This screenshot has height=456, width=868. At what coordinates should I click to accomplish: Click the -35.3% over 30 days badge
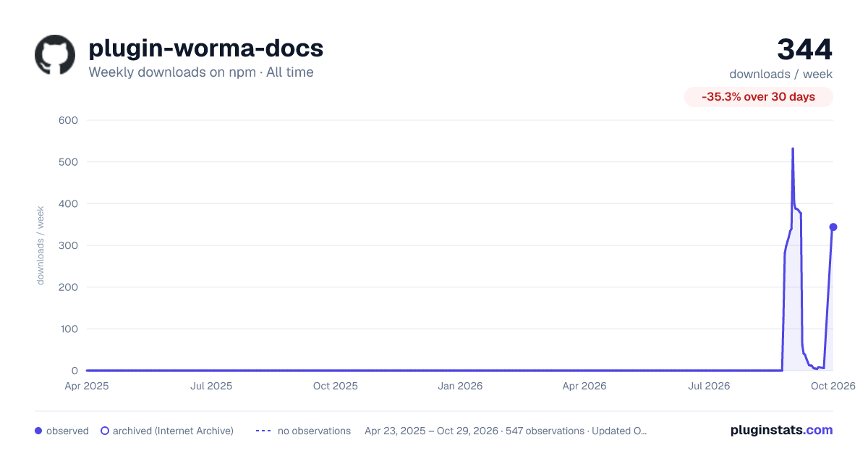coord(759,97)
